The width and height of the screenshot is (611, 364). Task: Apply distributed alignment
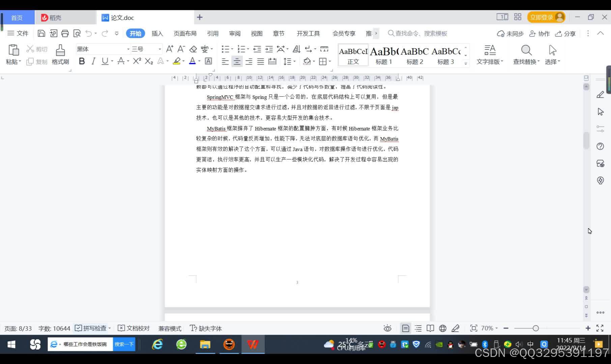[x=272, y=61]
